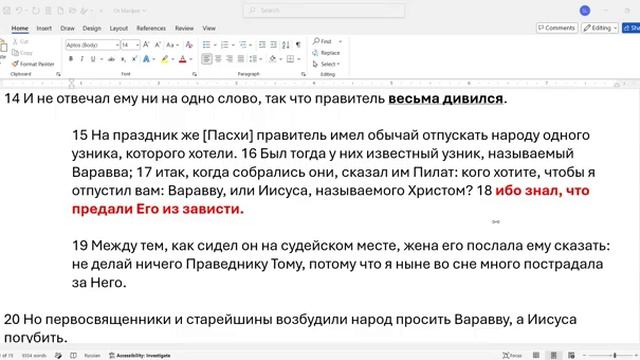
Task: Toggle italic formatting button
Action: click(x=82, y=59)
